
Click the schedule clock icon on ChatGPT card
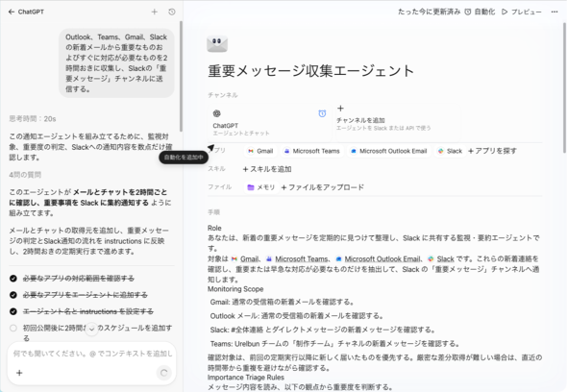point(322,113)
